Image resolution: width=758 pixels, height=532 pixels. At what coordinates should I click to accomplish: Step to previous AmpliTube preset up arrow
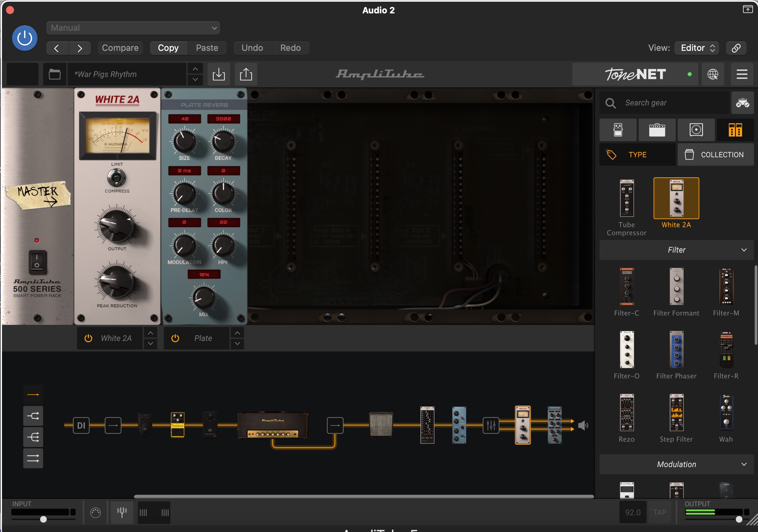195,69
